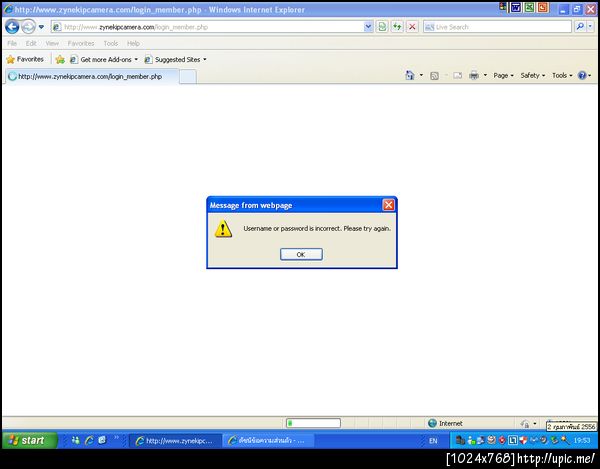The image size is (600, 469).
Task: Expand the Home button dropdown arrow
Action: tap(421, 75)
